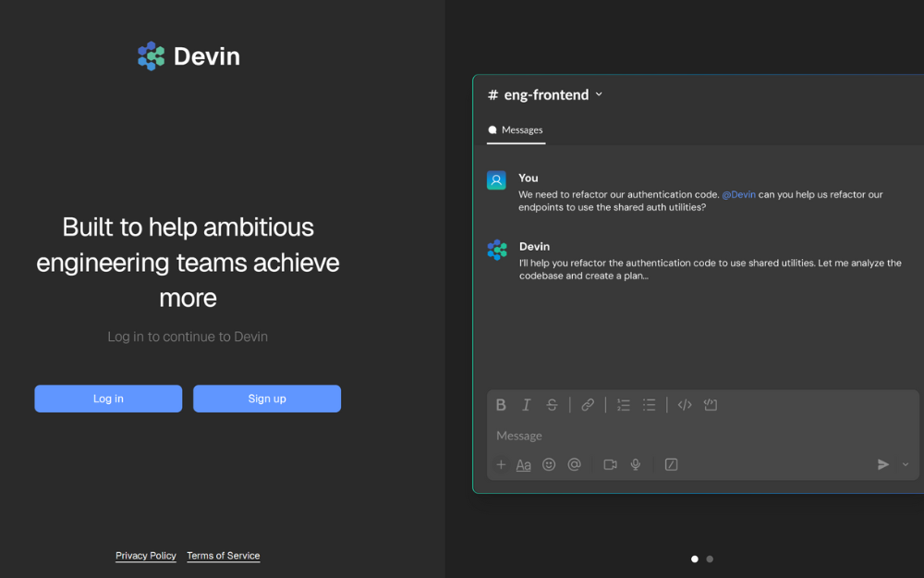
Task: Click the You user avatar
Action: (x=496, y=180)
